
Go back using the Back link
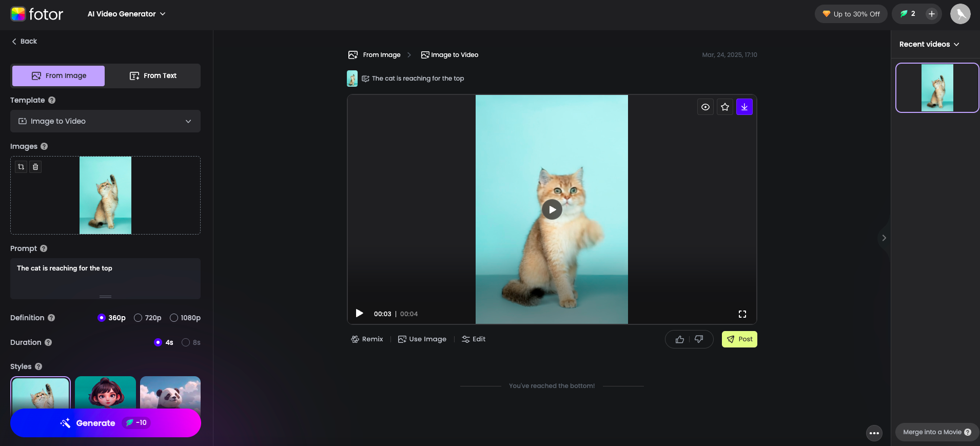pos(24,41)
